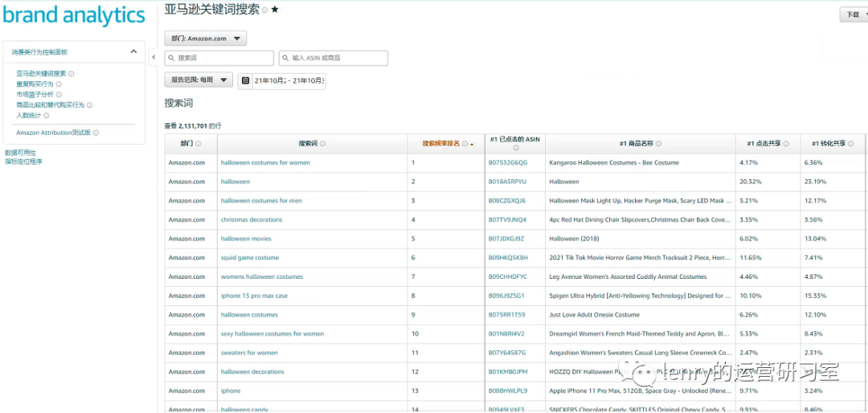Open search term womens halloween costumes
Viewport: 868px width, 413px height.
click(262, 277)
